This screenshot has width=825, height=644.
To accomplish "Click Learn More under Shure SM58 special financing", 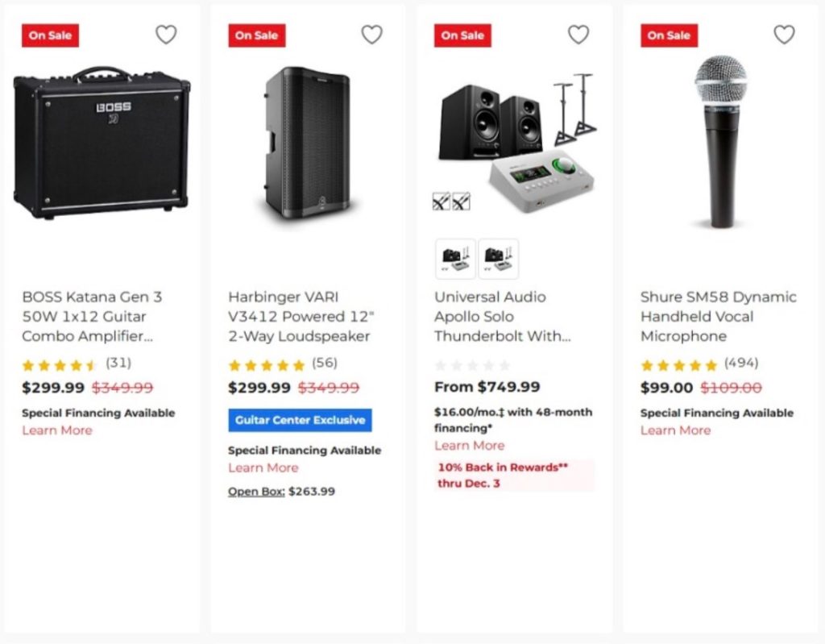I will [x=676, y=430].
